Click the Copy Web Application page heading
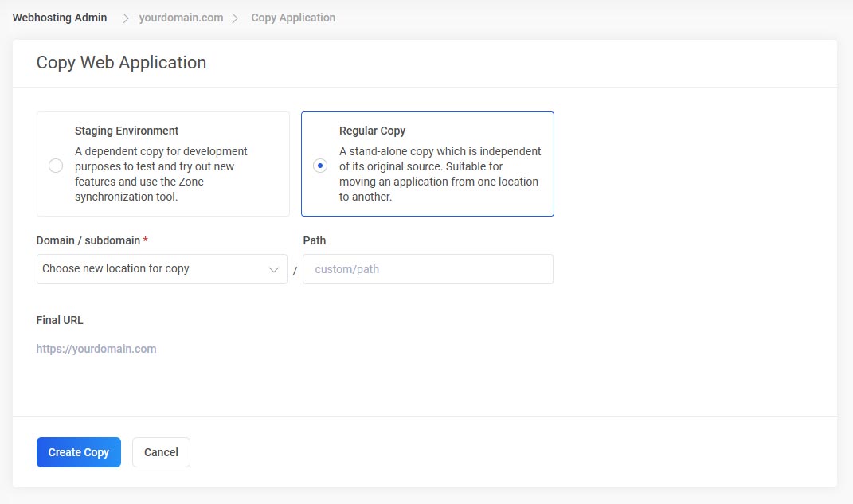The image size is (853, 504). 120,62
